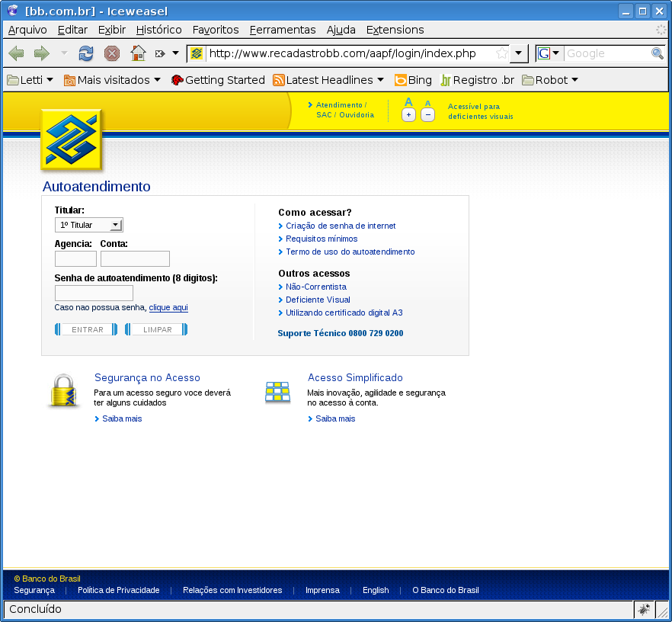This screenshot has width=672, height=622.
Task: Open the Relações com Investidores footer link
Action: pyautogui.click(x=232, y=590)
